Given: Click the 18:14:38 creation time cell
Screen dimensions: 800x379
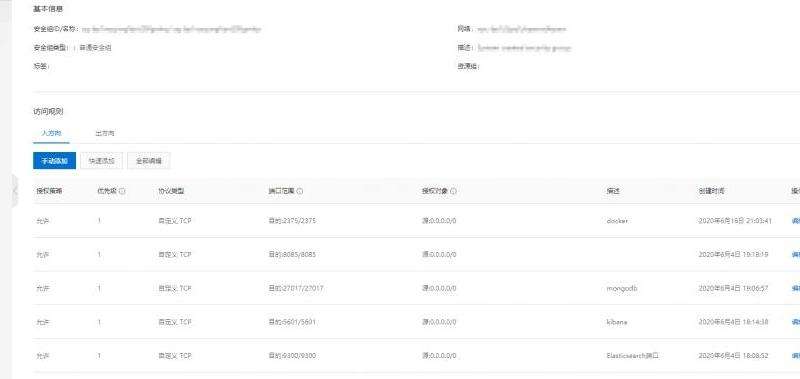Looking at the screenshot, I should pyautogui.click(x=733, y=322).
